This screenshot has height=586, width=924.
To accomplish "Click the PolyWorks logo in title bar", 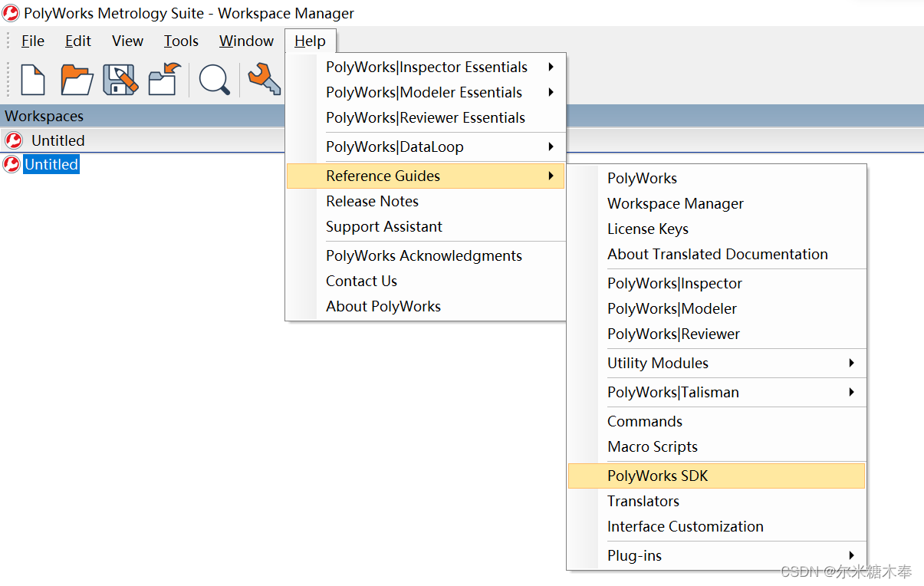I will [x=12, y=13].
